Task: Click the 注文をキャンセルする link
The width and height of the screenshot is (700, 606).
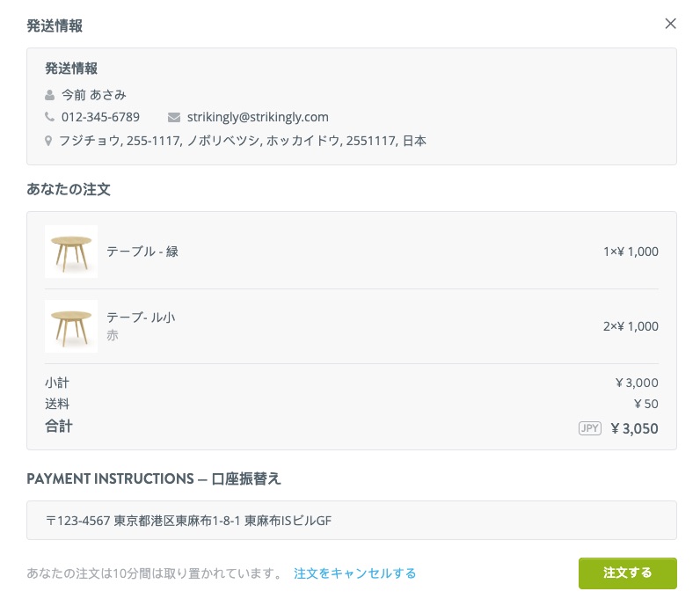Action: click(355, 573)
